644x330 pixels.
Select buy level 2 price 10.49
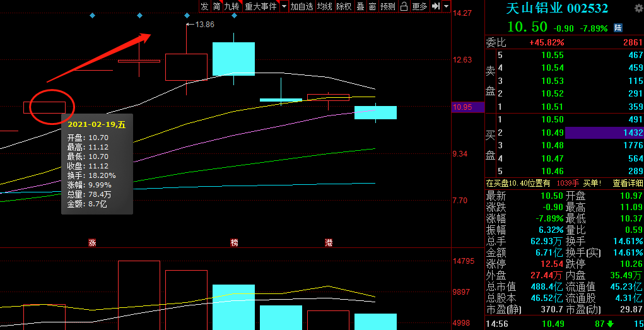tap(553, 133)
